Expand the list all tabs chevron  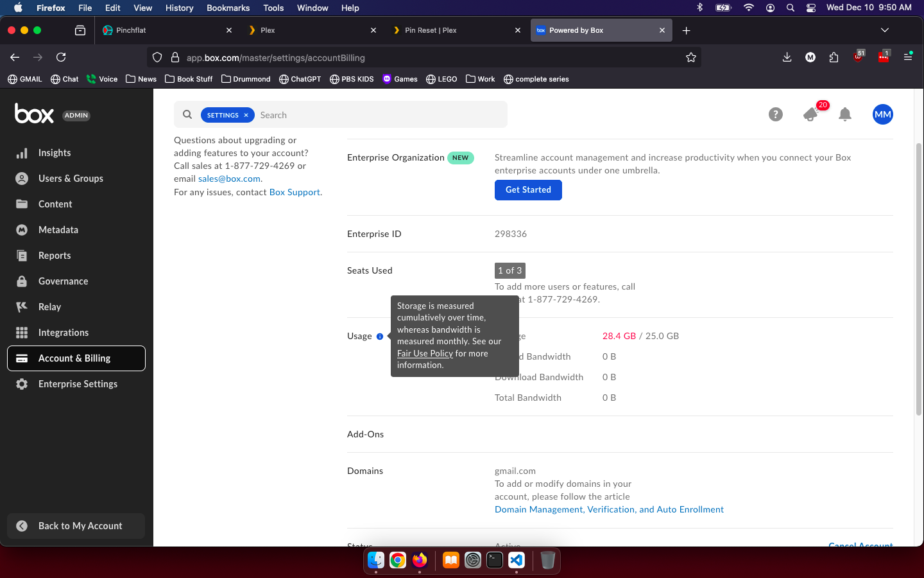click(x=884, y=30)
